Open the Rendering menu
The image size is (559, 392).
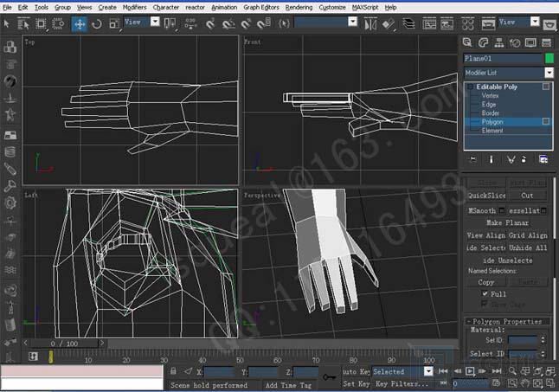pos(299,7)
